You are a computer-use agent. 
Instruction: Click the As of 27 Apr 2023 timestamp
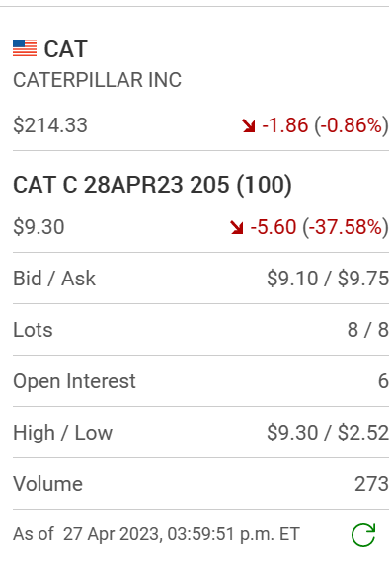coord(156,534)
